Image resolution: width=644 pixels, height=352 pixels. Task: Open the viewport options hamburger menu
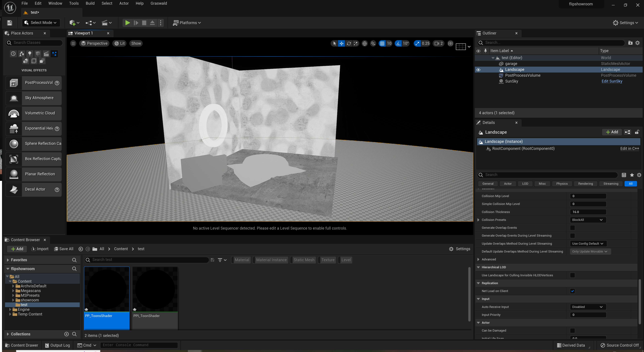click(x=73, y=43)
